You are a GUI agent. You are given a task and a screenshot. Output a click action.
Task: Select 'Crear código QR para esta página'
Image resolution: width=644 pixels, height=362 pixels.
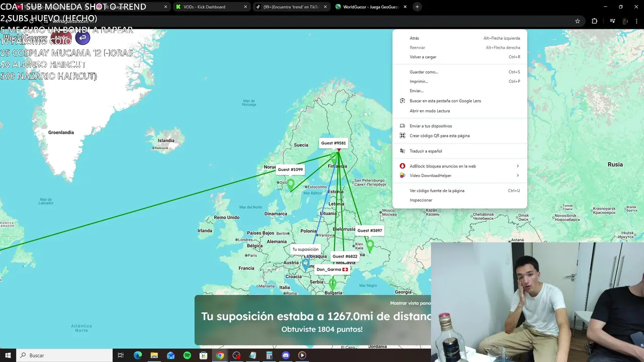(459, 136)
